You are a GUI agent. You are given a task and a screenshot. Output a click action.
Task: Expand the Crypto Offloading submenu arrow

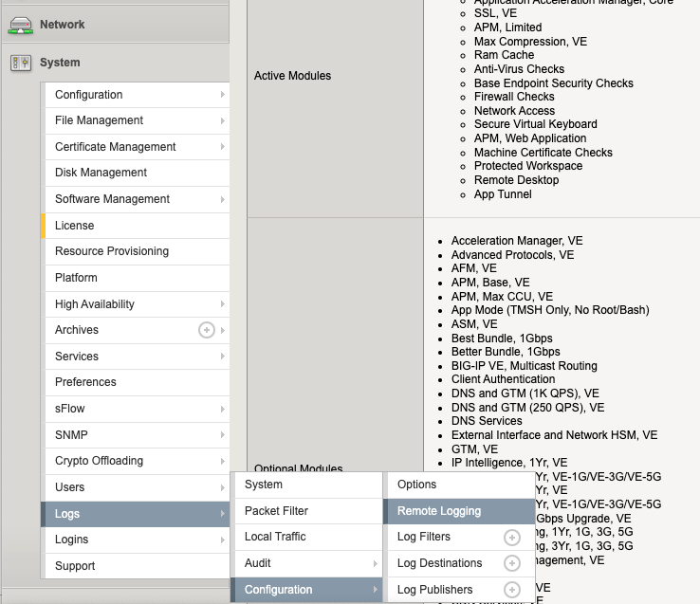coord(222,461)
